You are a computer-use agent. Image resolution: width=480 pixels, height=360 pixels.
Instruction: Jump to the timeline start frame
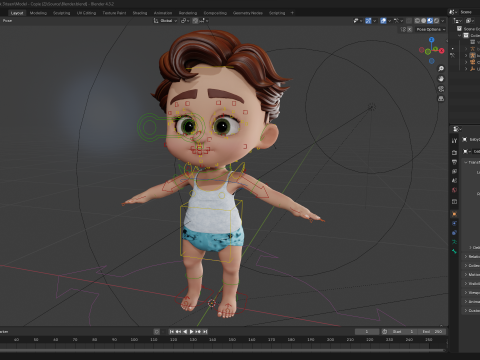(172, 331)
